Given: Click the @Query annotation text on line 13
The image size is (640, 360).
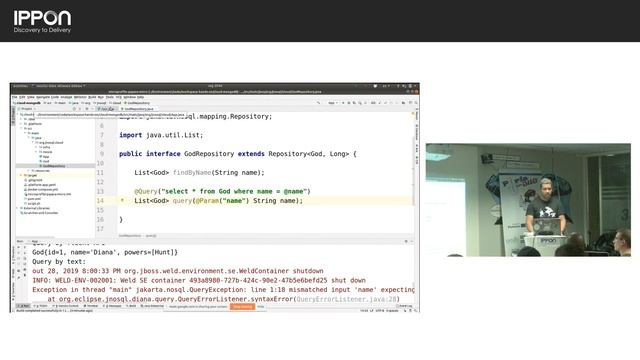Looking at the screenshot, I should coord(146,191).
